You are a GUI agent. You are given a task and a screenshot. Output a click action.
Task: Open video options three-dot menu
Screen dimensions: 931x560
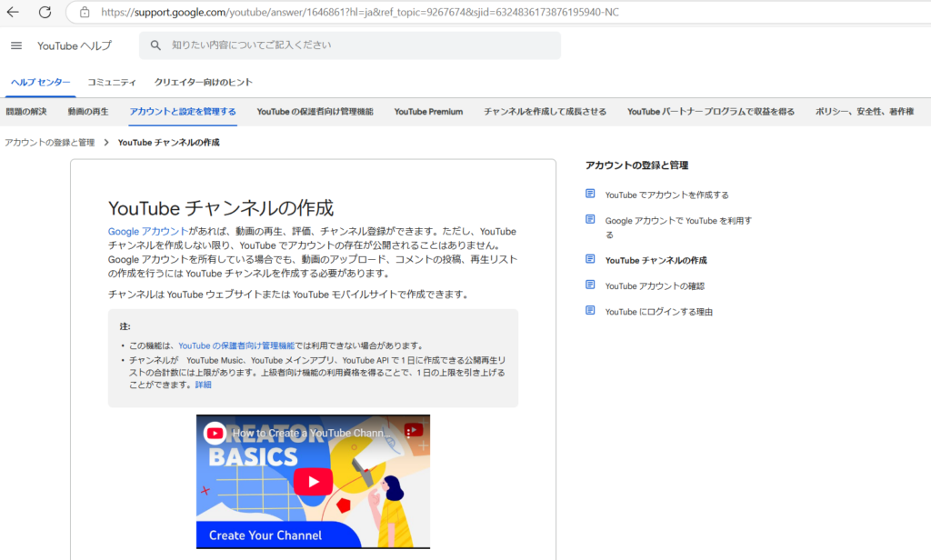(408, 433)
